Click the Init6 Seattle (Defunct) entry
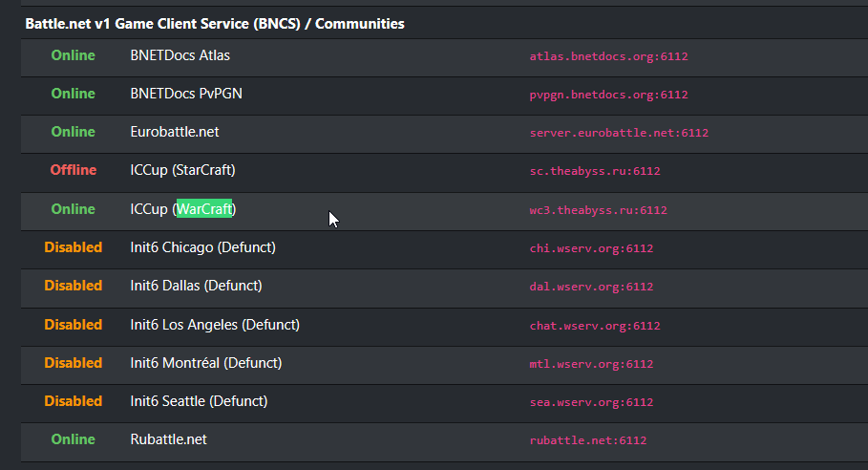Viewport: 868px width, 470px height. tap(199, 401)
